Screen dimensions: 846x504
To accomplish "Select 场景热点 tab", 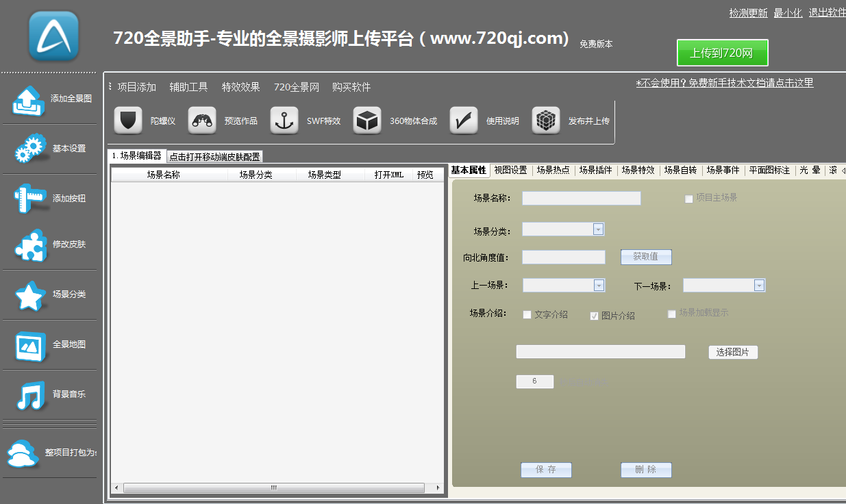I will pos(553,171).
